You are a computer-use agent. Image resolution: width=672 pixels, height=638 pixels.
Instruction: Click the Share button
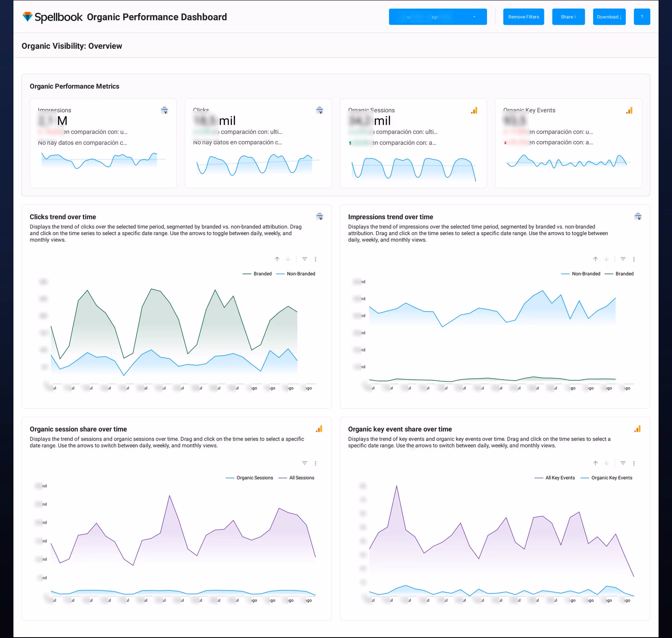[x=568, y=17]
